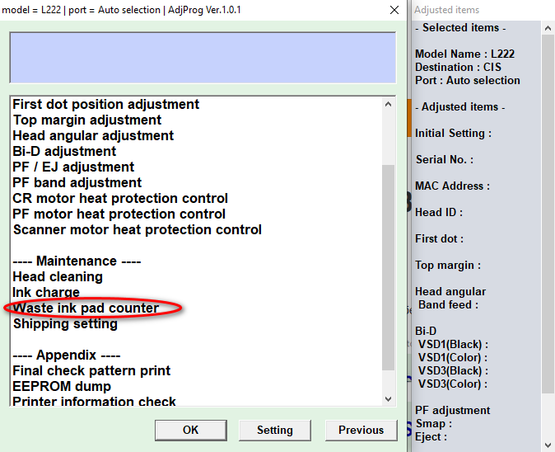
Task: Select Final check pattern print
Action: (x=91, y=371)
